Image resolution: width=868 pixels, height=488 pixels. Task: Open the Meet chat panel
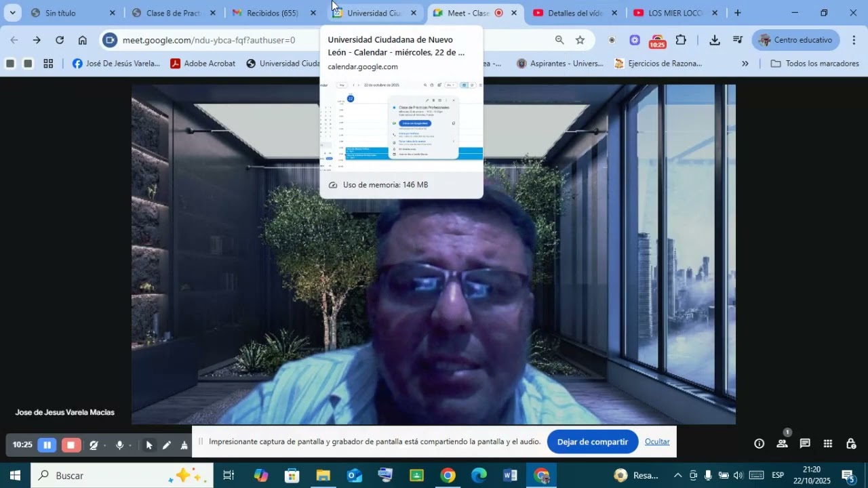tap(805, 443)
